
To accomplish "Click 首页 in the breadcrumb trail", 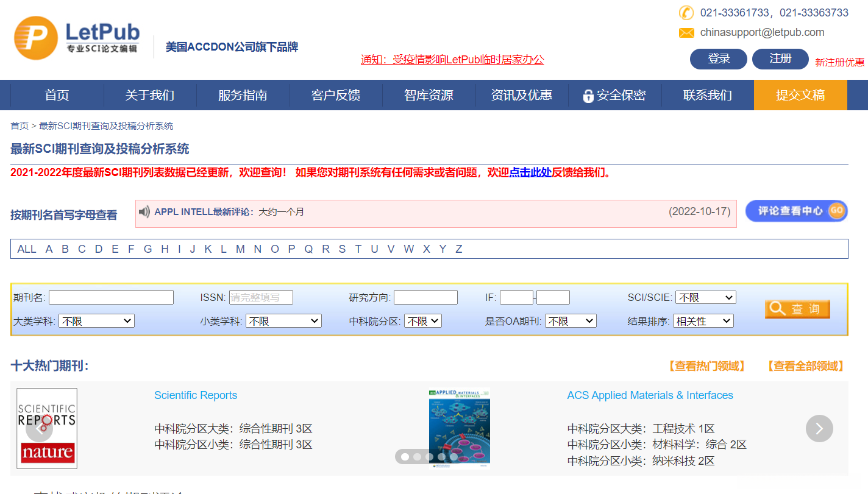I will [x=20, y=126].
